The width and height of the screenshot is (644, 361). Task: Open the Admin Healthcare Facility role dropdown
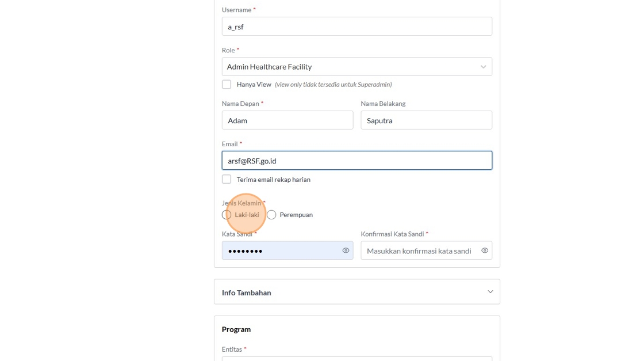351,67
